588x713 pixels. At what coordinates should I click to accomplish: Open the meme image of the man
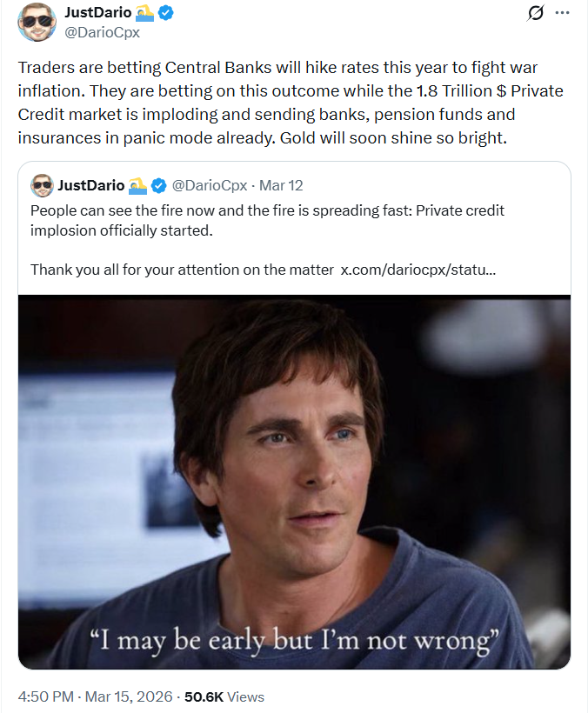click(294, 452)
